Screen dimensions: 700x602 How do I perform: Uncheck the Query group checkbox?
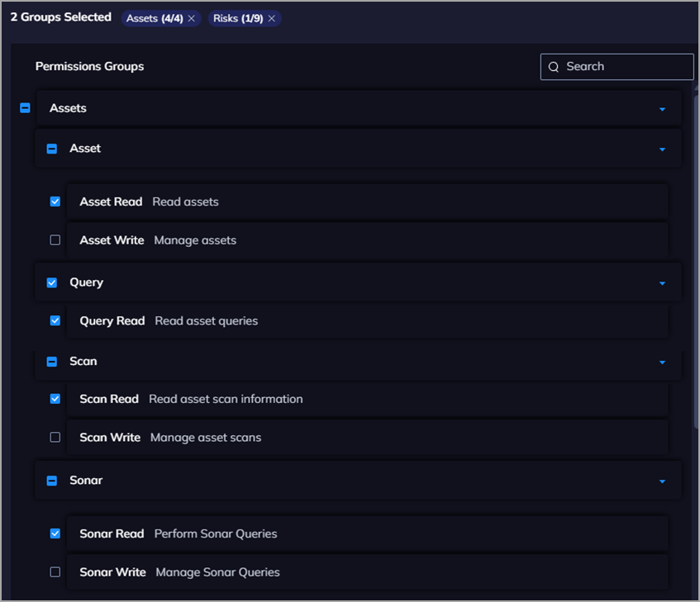pos(52,282)
